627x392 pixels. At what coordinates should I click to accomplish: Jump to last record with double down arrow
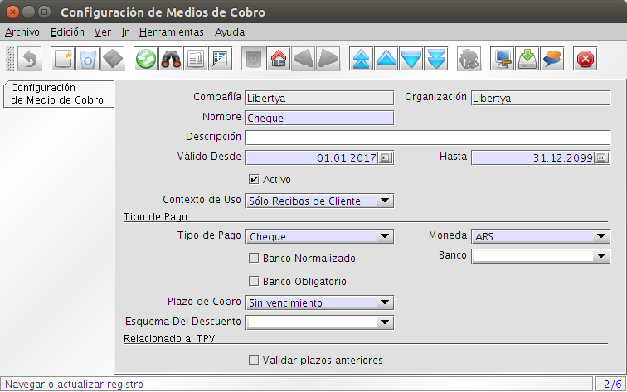pyautogui.click(x=435, y=59)
